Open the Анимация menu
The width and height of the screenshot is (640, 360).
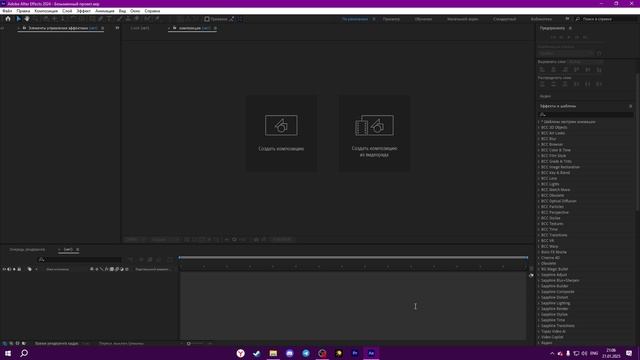[105, 11]
